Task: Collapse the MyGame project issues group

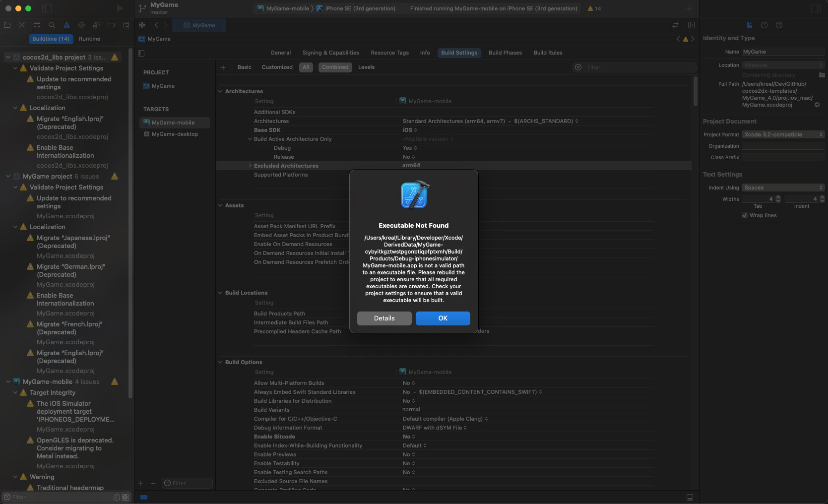Action: coord(8,176)
